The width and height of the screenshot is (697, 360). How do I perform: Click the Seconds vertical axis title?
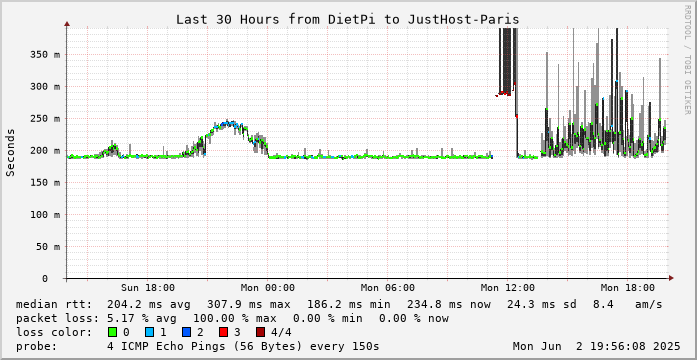[x=11, y=152]
